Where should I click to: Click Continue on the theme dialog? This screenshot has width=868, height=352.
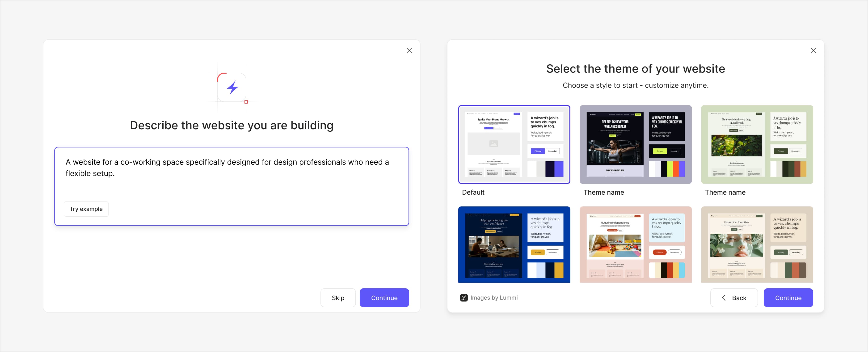(x=788, y=298)
